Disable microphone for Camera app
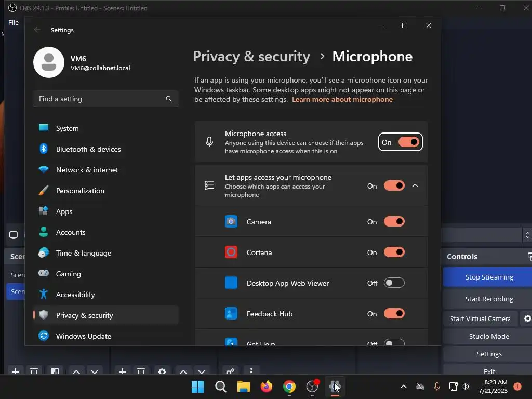 pyautogui.click(x=394, y=221)
